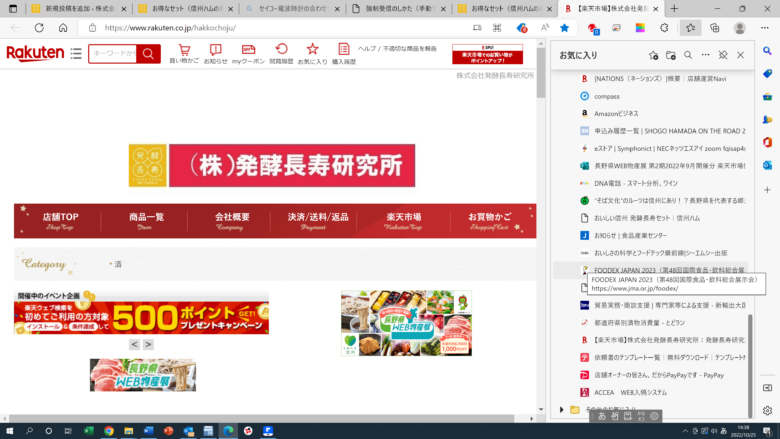Screen dimensions: 780x439
Task: Open the 都道府県別漬物消費量 favorite
Action: click(x=650, y=323)
